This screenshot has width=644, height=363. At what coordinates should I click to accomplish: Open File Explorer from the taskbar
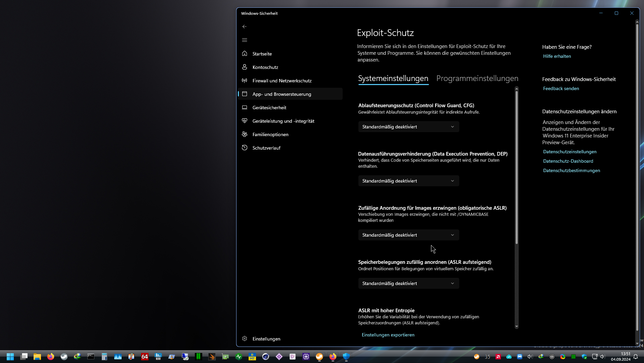(x=37, y=357)
